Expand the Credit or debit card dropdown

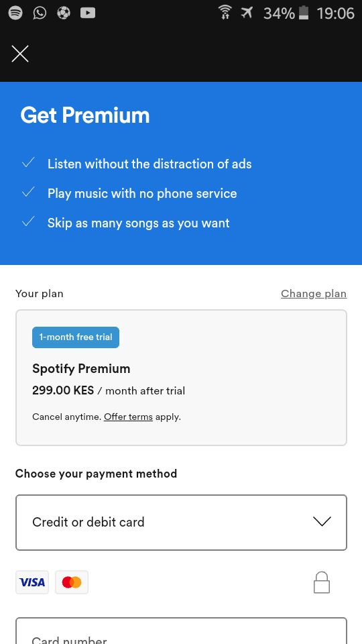pyautogui.click(x=181, y=523)
